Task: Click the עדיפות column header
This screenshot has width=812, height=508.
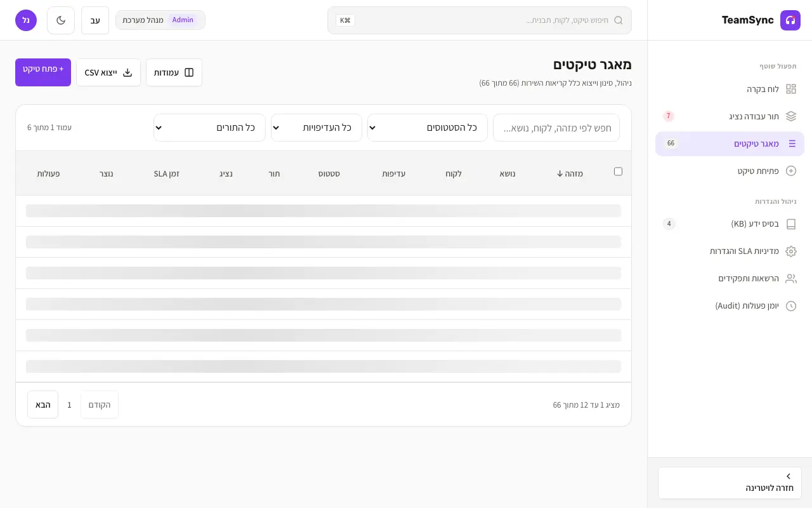Action: point(394,173)
